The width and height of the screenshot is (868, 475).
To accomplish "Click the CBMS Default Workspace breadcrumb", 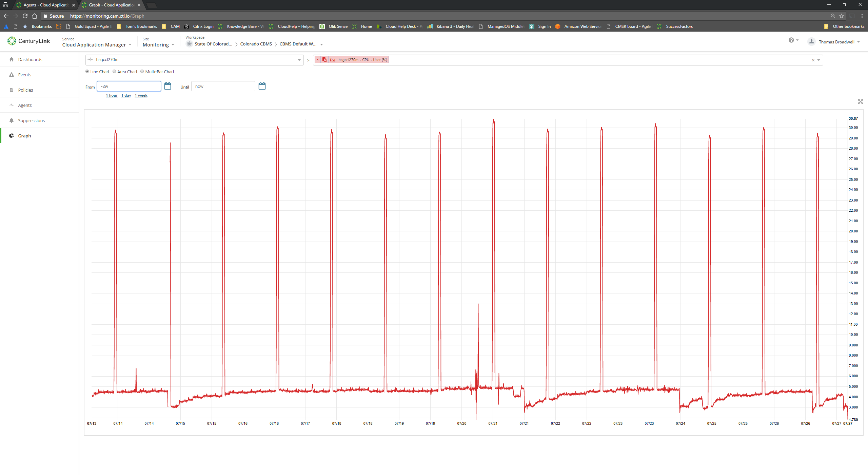I will click(x=298, y=44).
